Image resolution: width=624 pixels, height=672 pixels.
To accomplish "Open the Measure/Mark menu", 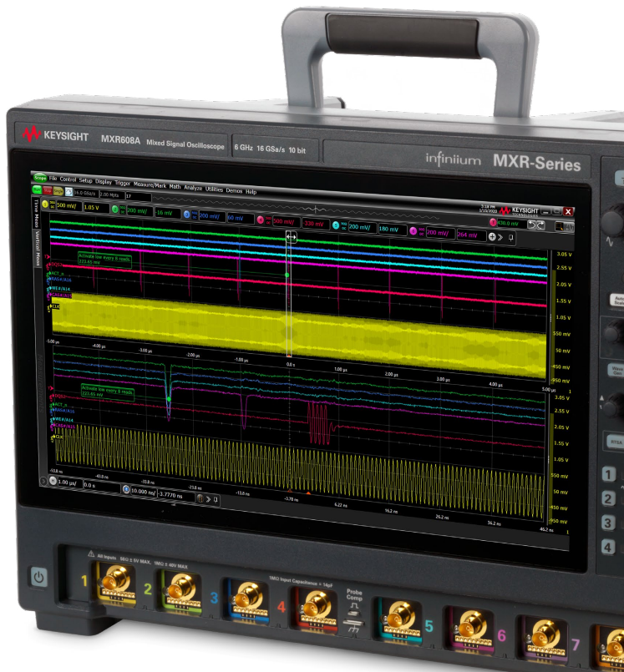I will pyautogui.click(x=150, y=184).
